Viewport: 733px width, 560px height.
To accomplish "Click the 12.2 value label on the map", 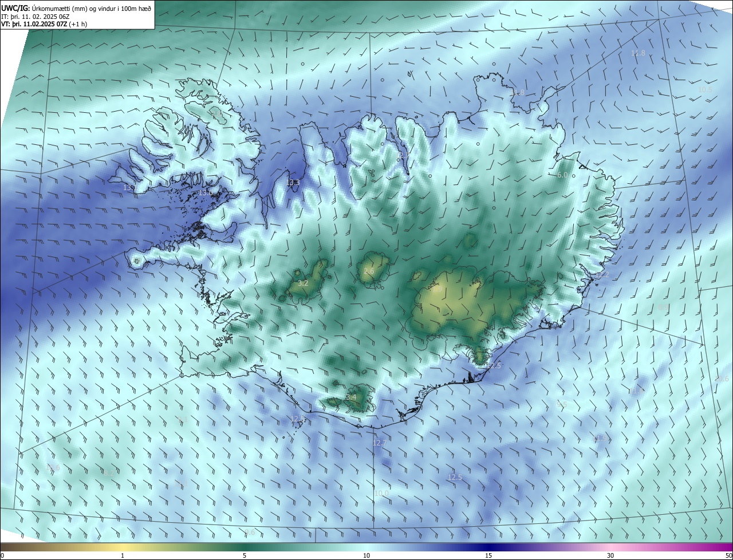I will 602,275.
